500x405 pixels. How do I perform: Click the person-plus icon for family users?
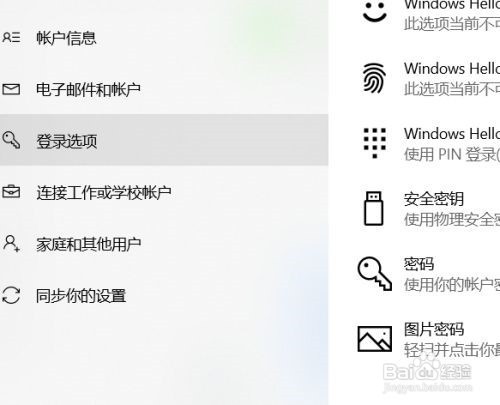[11, 243]
